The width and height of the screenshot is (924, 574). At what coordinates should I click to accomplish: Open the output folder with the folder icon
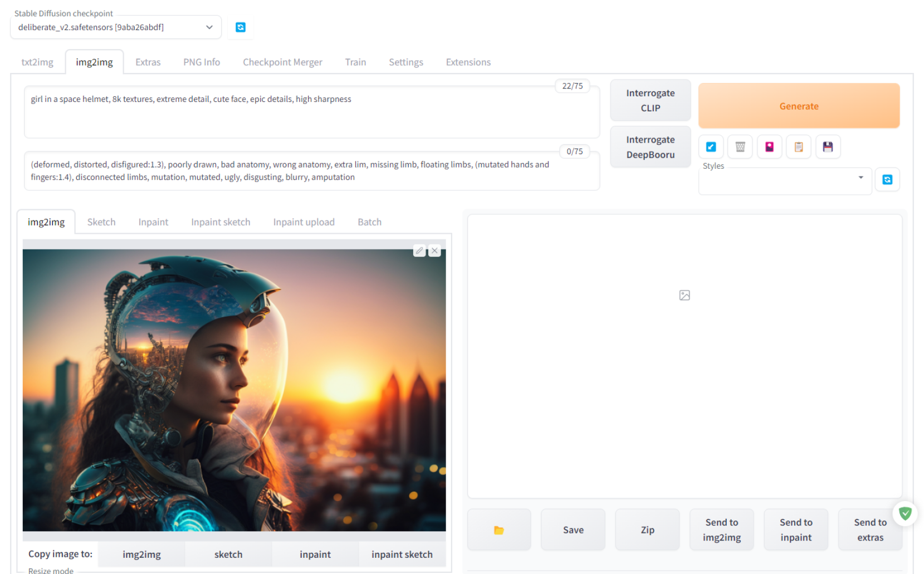(499, 530)
